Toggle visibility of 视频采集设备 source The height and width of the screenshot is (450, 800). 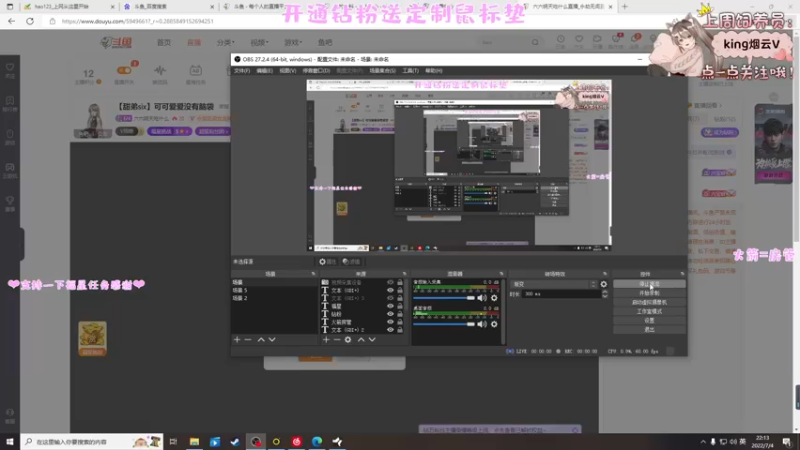390,282
